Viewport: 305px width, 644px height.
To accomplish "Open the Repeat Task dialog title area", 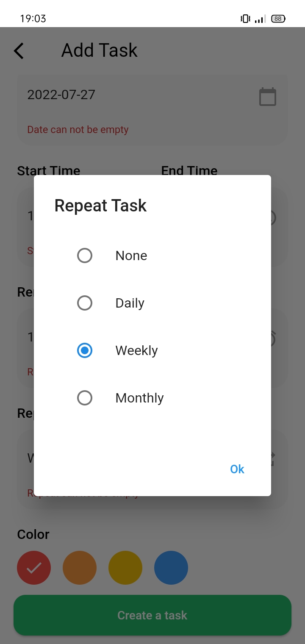I will 100,205.
